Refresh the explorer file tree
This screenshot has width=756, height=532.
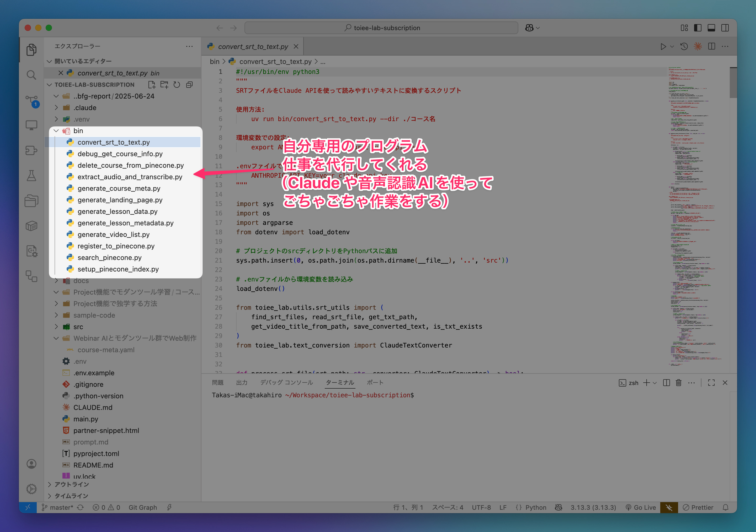[x=177, y=85]
